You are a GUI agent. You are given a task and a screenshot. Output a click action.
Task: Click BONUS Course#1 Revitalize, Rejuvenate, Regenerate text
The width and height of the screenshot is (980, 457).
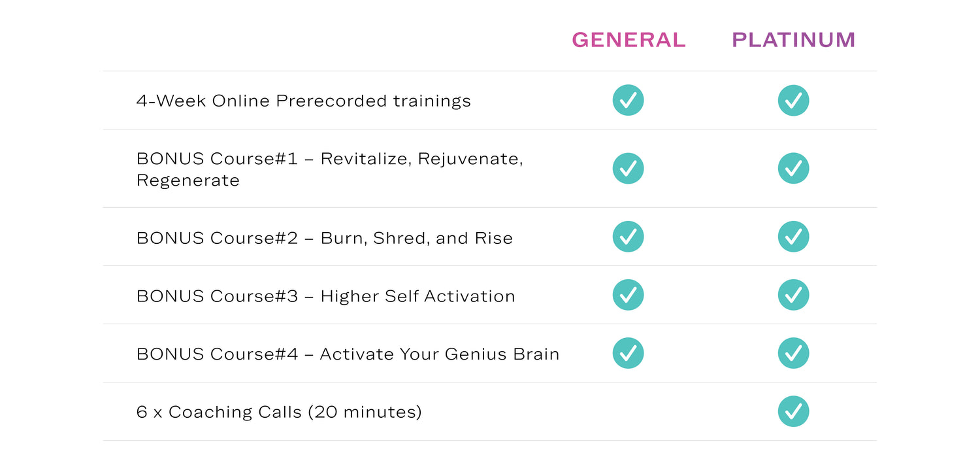[x=329, y=169]
